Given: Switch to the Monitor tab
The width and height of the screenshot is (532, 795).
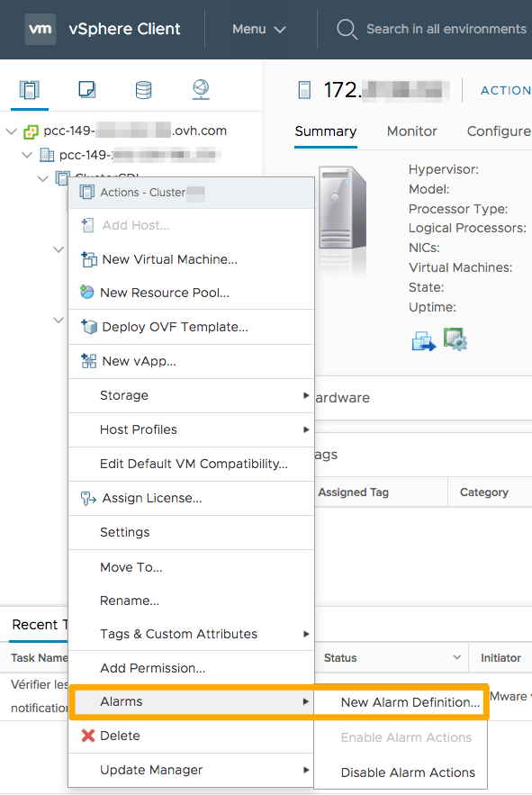Looking at the screenshot, I should pos(411,131).
